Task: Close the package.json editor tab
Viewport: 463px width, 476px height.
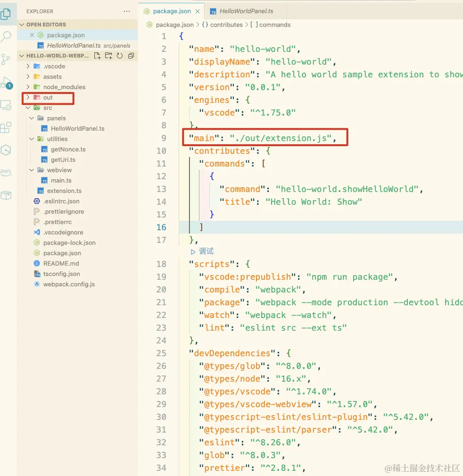Action: coord(197,11)
